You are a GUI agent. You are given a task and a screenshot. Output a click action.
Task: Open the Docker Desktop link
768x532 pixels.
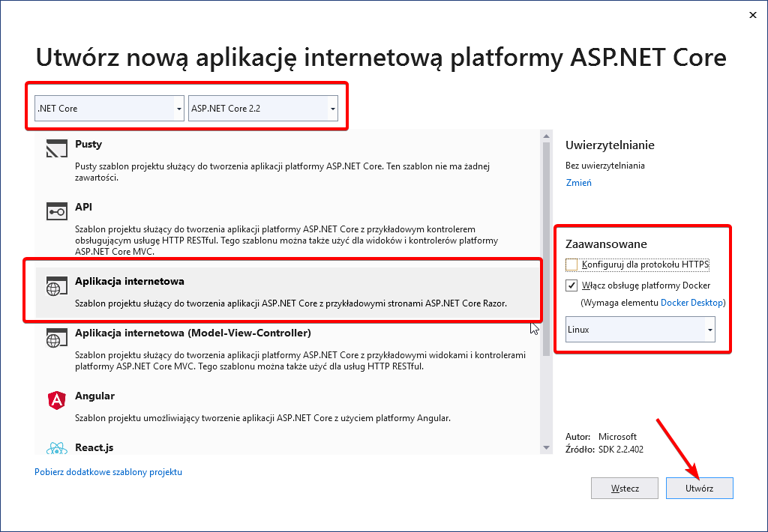[x=691, y=303]
